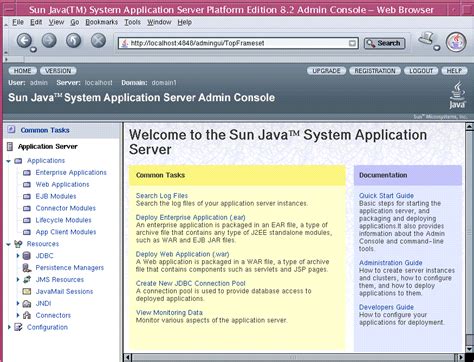Screen dimensions: 474x362
Task: Click the UPGRADE button
Action: tap(326, 71)
